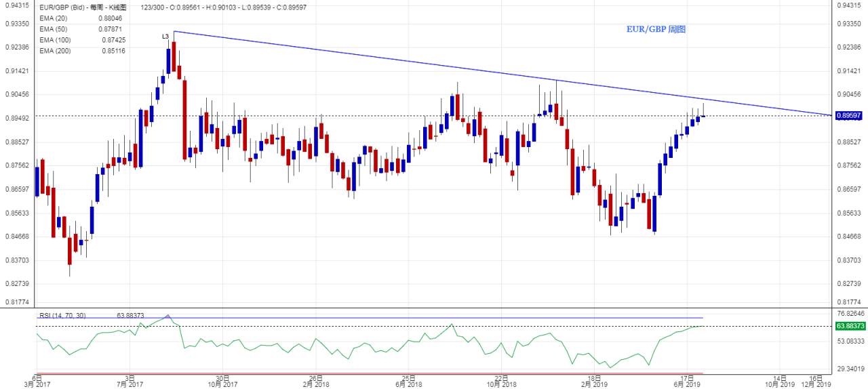This screenshot has width=868, height=389.
Task: Click the '10月 2019' date label
Action: [780, 384]
